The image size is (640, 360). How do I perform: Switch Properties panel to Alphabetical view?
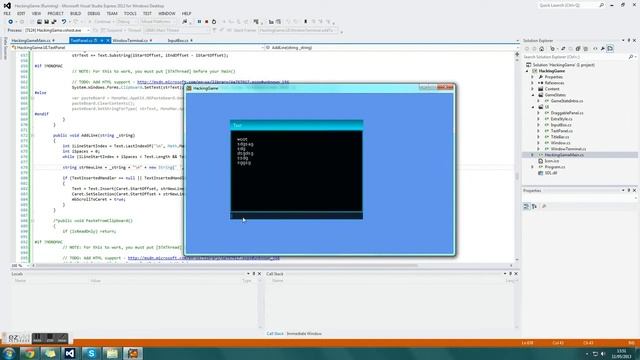[x=534, y=206]
